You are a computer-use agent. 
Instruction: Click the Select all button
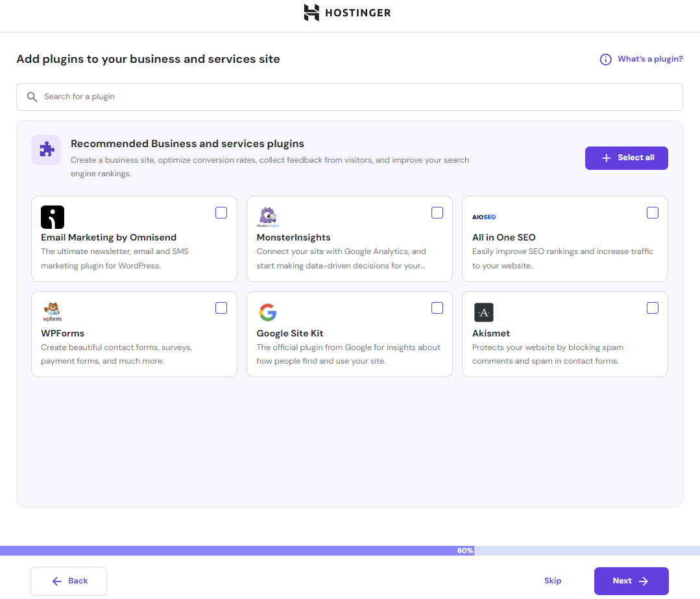coord(626,158)
